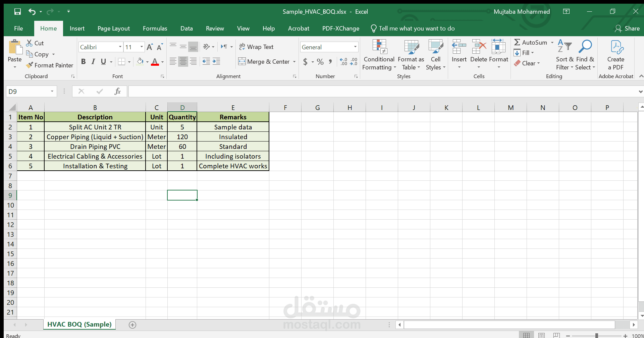Select the Create a PDF tool
The height and width of the screenshot is (338, 644).
pos(616,55)
